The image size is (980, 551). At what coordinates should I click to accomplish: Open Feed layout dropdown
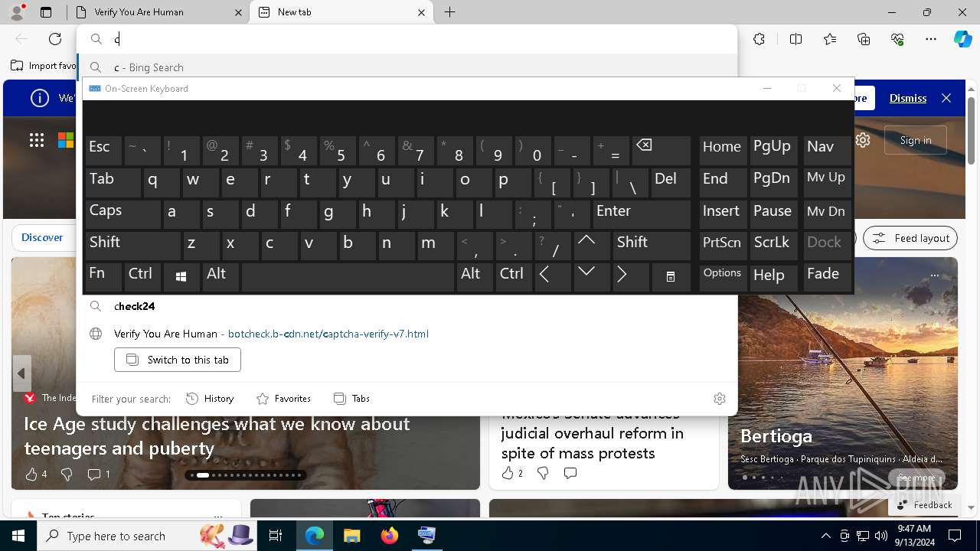click(x=910, y=238)
